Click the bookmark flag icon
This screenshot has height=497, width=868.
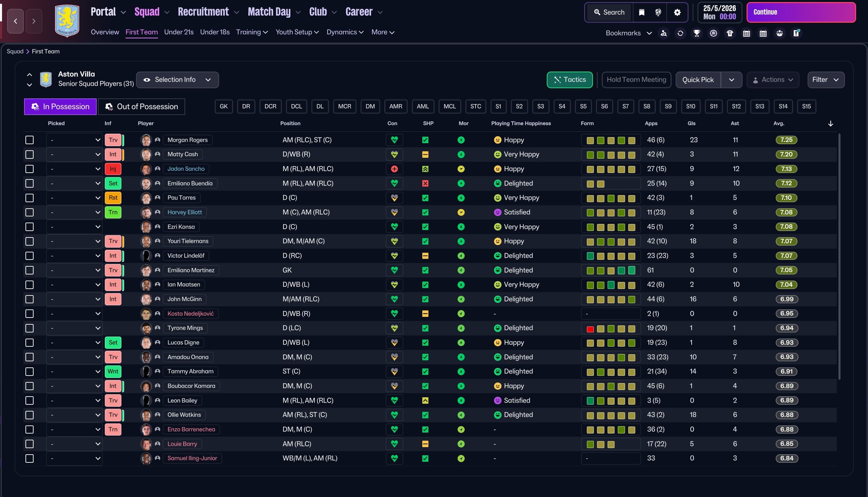pyautogui.click(x=641, y=12)
